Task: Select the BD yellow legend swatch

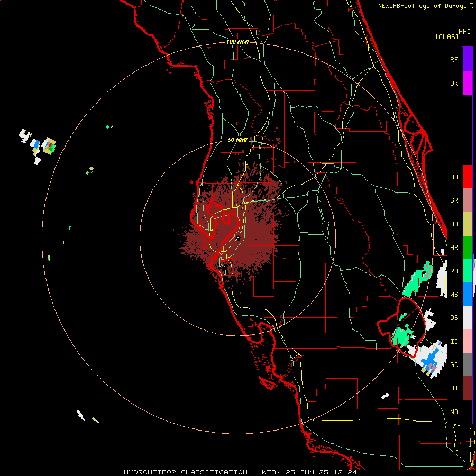Action: coord(467,224)
